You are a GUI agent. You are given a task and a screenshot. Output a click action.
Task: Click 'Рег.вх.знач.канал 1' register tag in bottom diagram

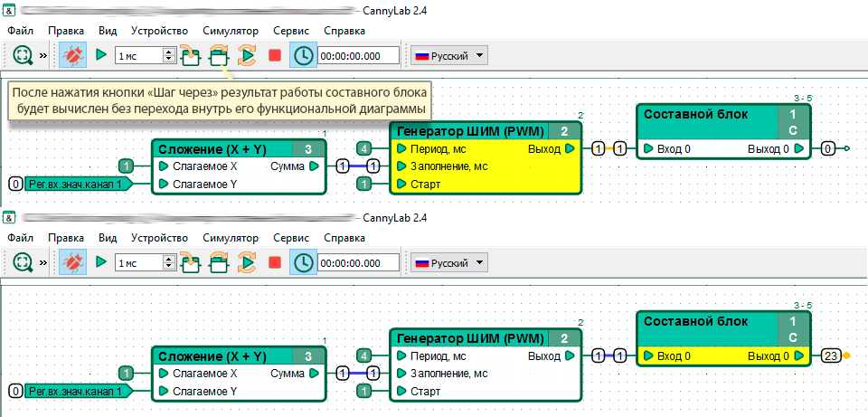click(x=78, y=391)
